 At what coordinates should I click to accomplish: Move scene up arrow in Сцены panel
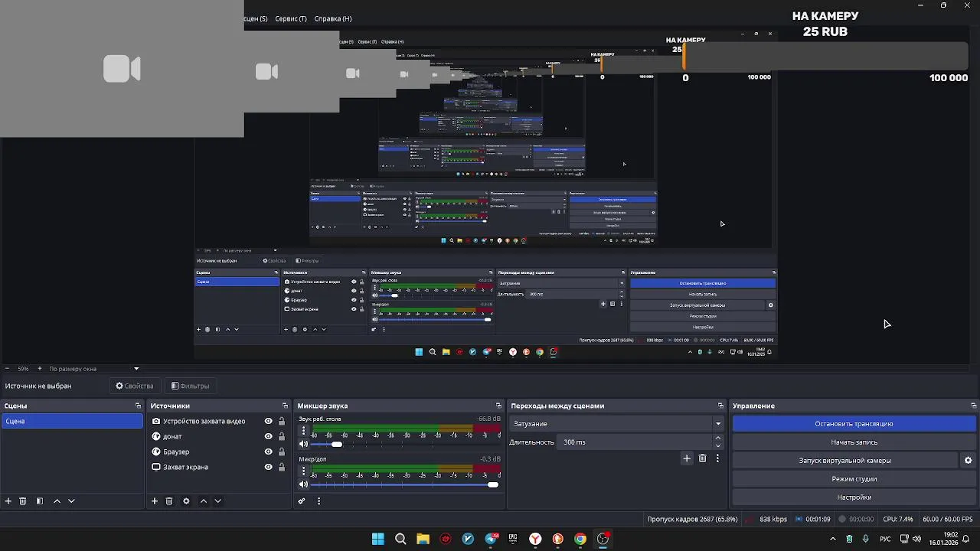point(57,501)
